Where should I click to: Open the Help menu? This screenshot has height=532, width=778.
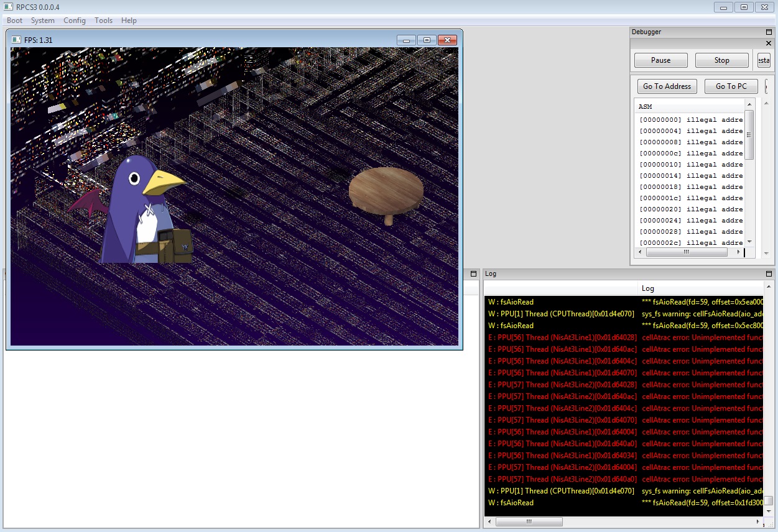point(129,21)
